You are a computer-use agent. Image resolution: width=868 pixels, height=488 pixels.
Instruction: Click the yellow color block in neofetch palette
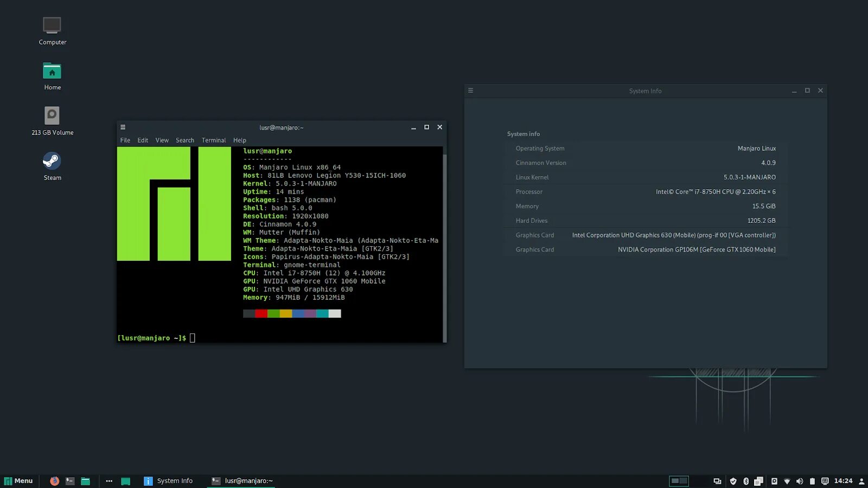[286, 313]
